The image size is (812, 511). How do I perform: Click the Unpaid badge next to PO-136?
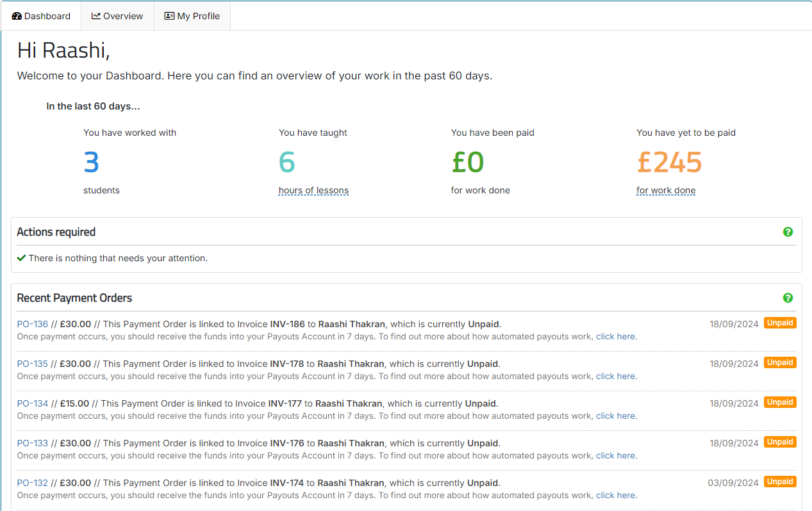point(780,323)
